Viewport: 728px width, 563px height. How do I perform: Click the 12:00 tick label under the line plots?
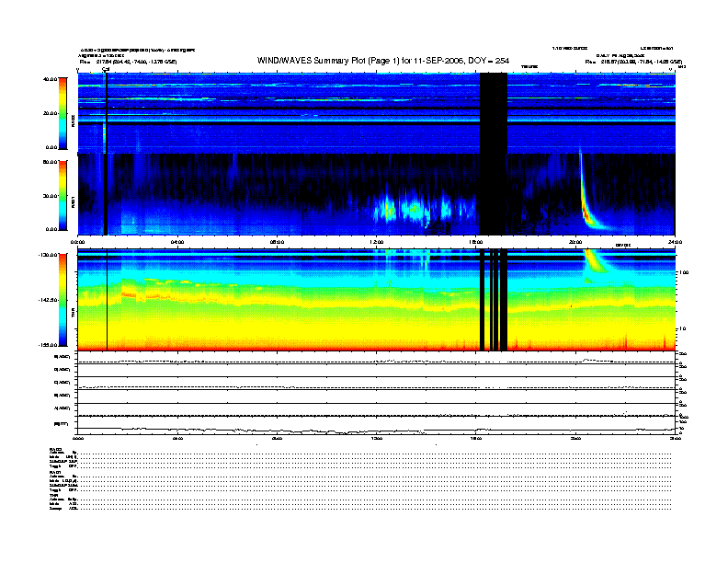tap(377, 439)
